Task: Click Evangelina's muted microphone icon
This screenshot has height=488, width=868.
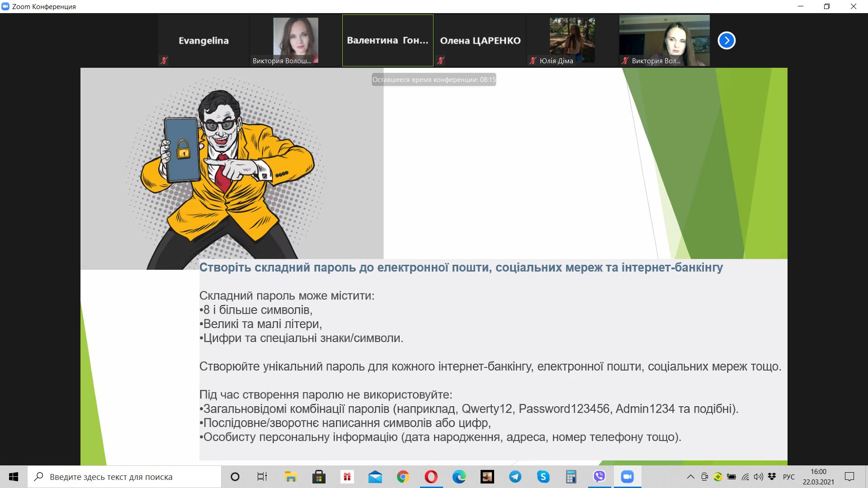Action: pyautogui.click(x=164, y=61)
